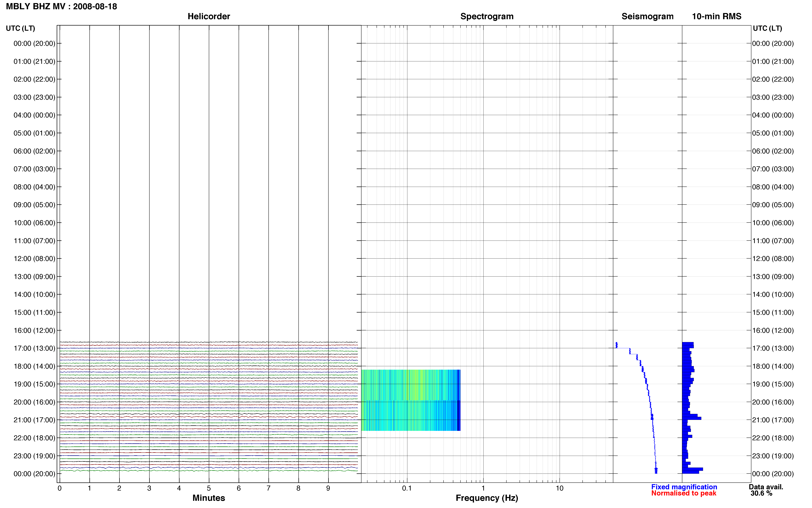Click the right '20:00 (16:00)' time label
Viewport: 812px width, 508px height.
pyautogui.click(x=773, y=402)
